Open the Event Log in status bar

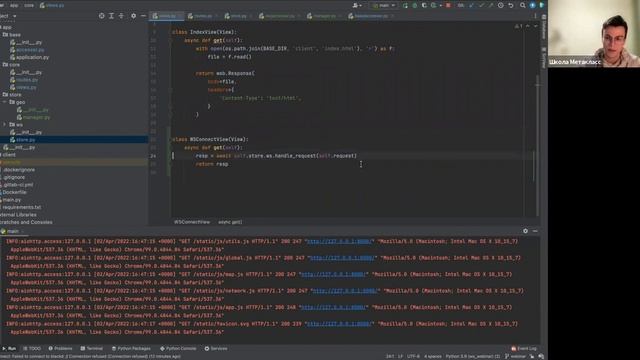point(524,349)
